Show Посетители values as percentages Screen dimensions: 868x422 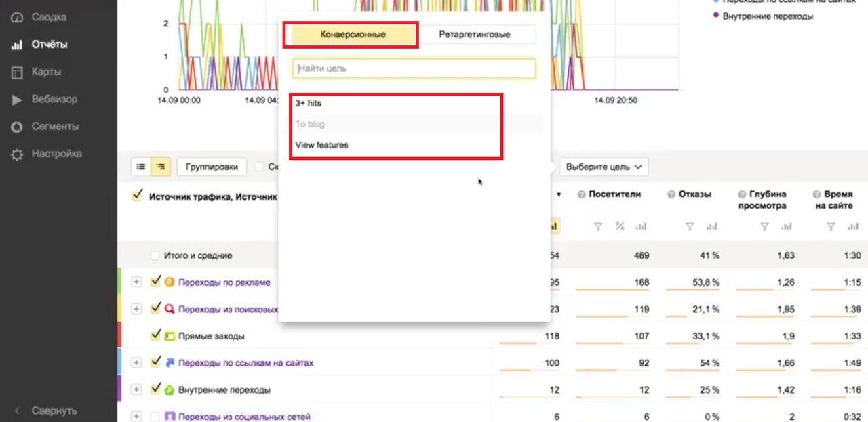tap(619, 227)
